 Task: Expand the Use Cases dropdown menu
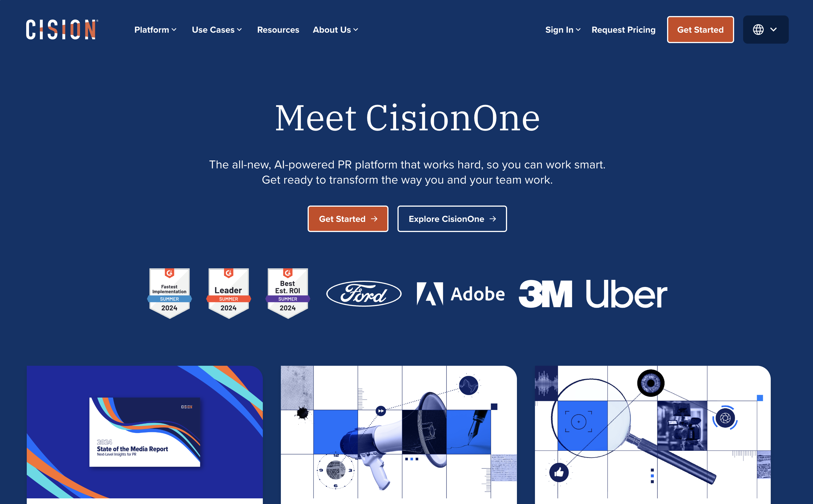217,30
